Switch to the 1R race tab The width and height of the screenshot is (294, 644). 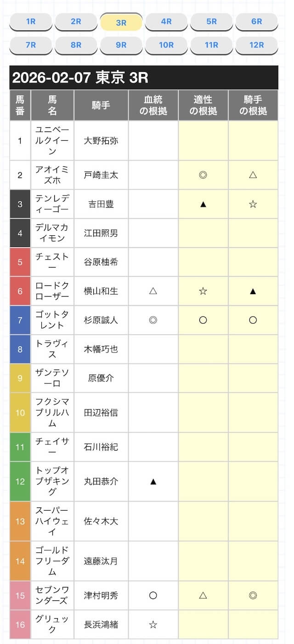[x=31, y=22]
